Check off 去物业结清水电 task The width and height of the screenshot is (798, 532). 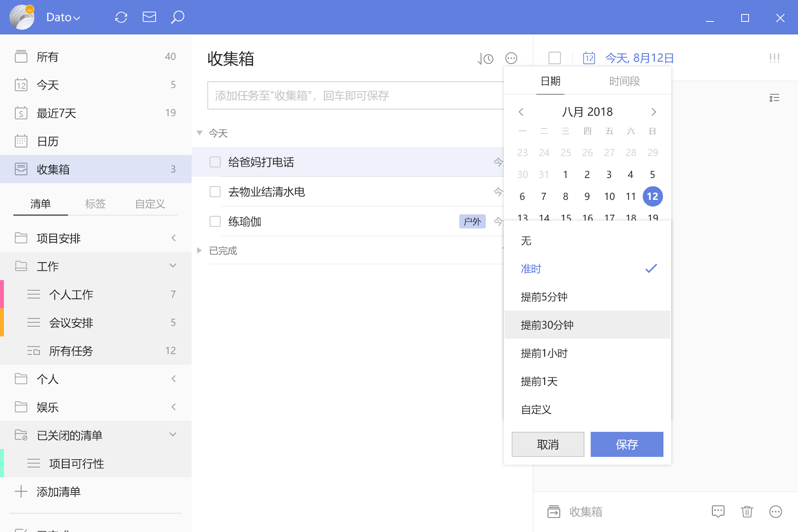point(215,191)
